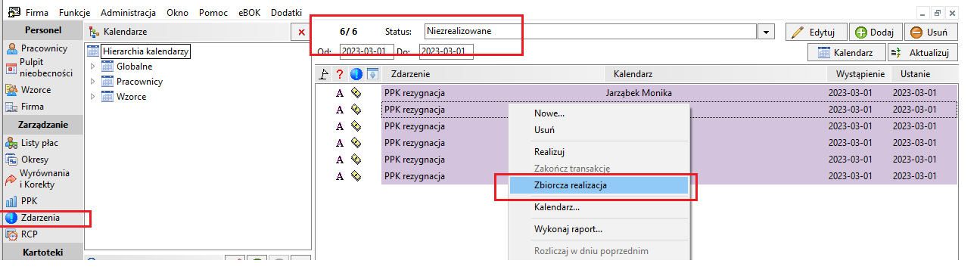Choose Realizuj from the context menu

[599, 152]
